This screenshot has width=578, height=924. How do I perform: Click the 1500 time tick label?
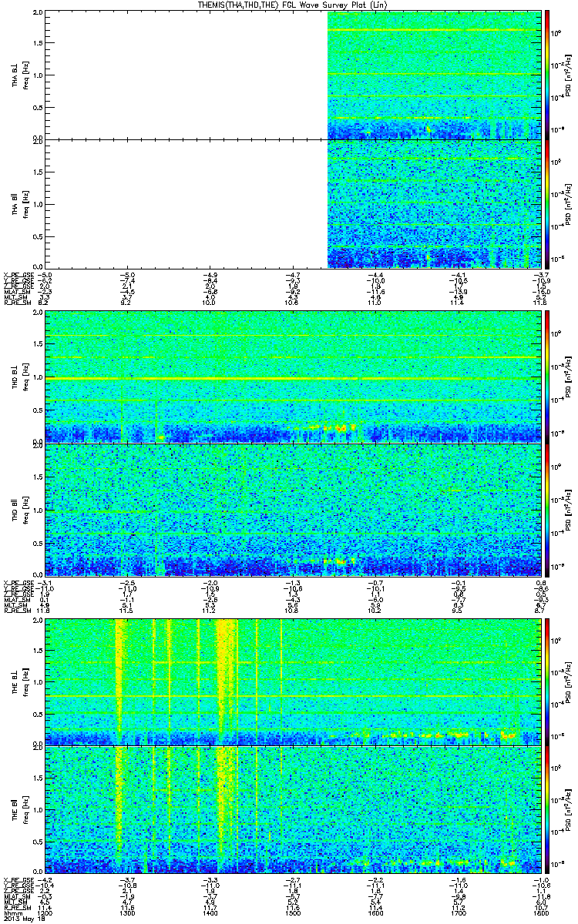293,914
